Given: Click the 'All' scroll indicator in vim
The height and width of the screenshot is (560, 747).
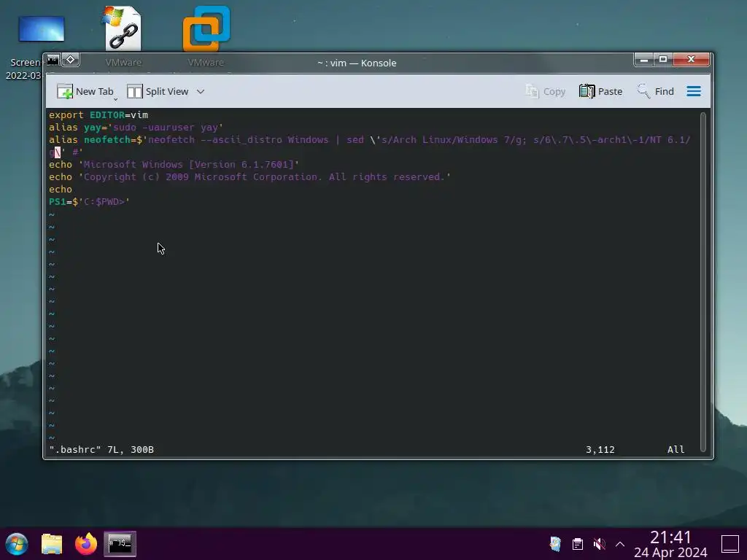Looking at the screenshot, I should coord(676,449).
